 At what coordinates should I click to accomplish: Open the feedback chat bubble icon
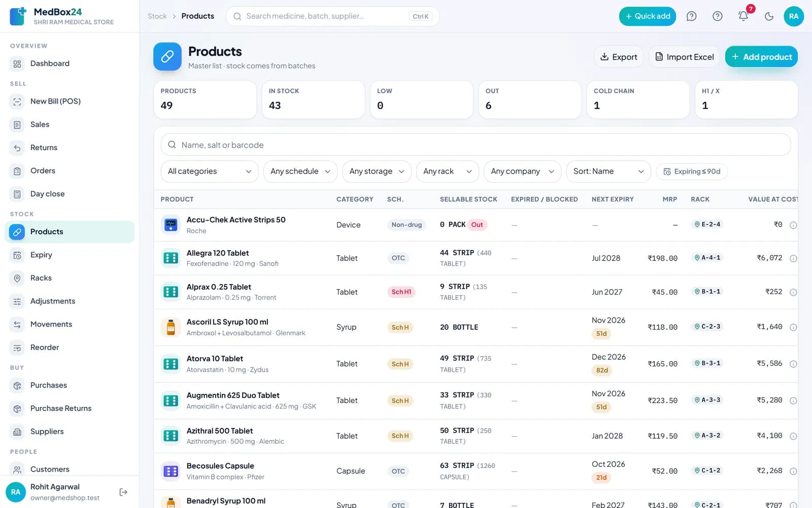(x=691, y=16)
